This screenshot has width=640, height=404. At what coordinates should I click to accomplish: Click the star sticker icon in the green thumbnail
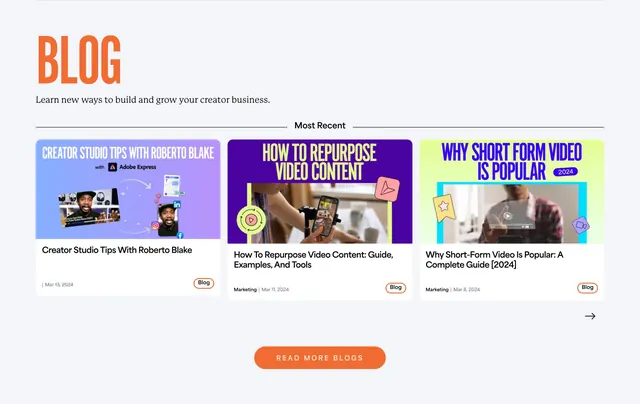[x=444, y=207]
